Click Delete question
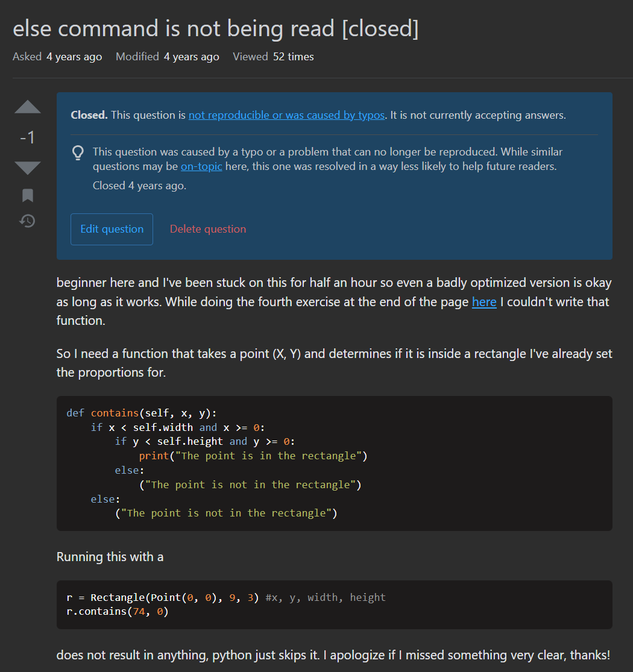This screenshot has width=633, height=672. pyautogui.click(x=208, y=229)
